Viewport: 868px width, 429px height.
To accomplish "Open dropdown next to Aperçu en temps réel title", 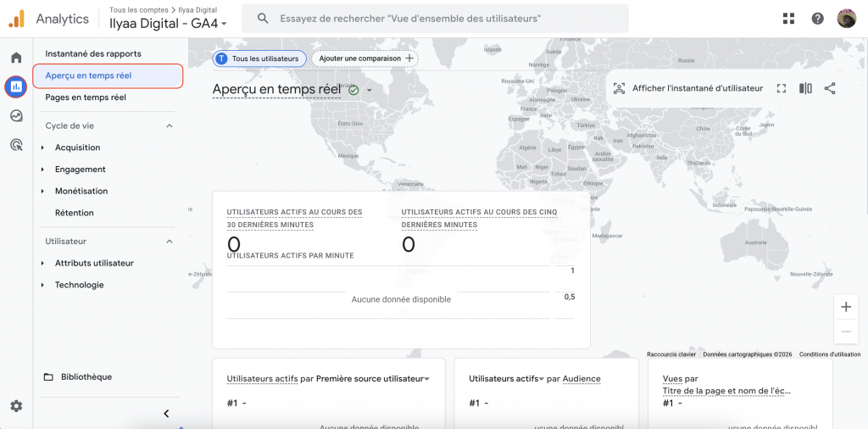I will [370, 90].
